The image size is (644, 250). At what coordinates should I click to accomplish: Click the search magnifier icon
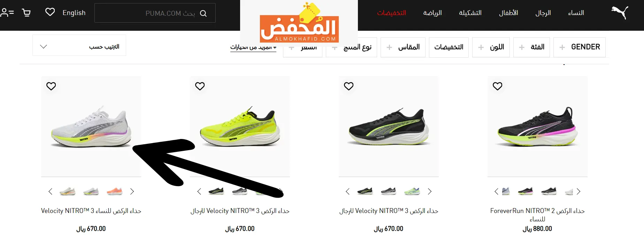(204, 13)
